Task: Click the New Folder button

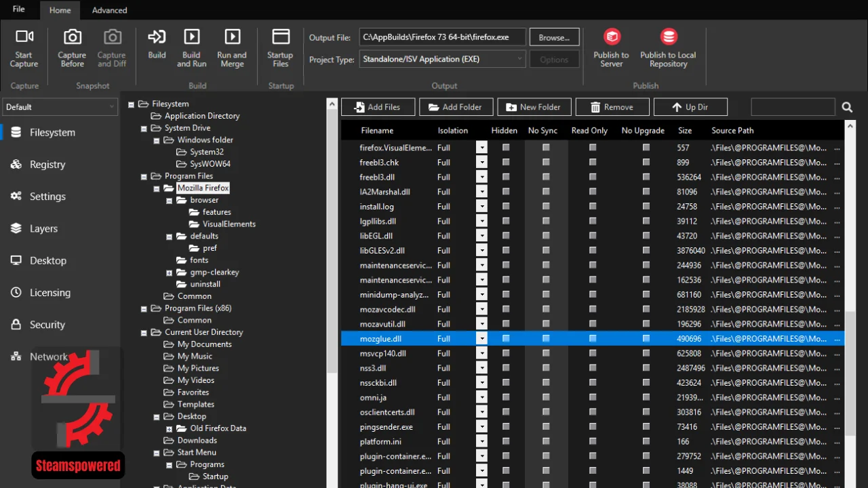Action: (533, 107)
